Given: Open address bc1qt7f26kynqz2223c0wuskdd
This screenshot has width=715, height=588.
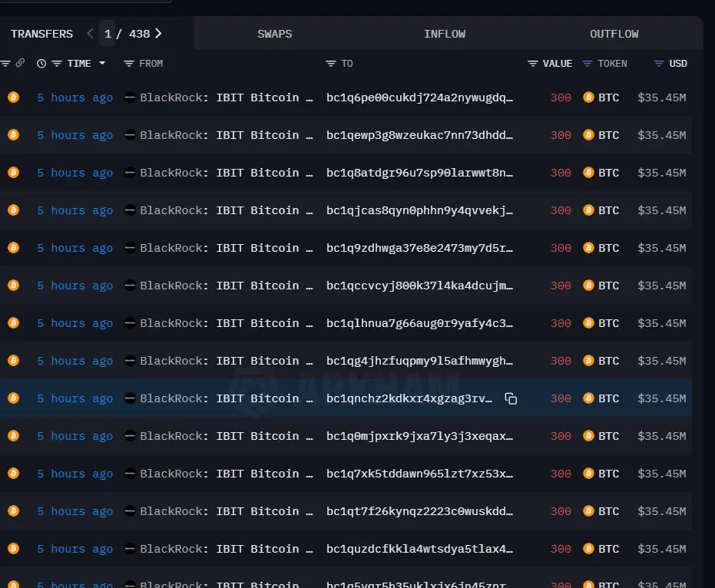Looking at the screenshot, I should [x=419, y=511].
